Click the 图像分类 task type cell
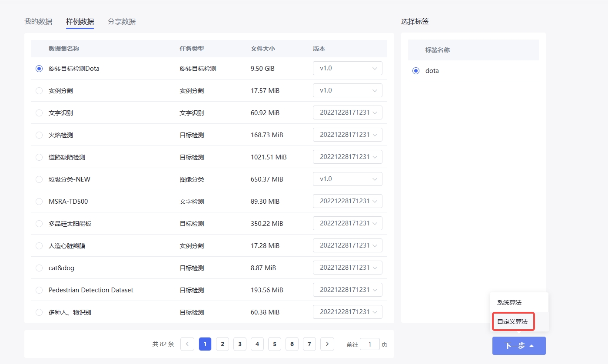608x364 pixels. [192, 179]
